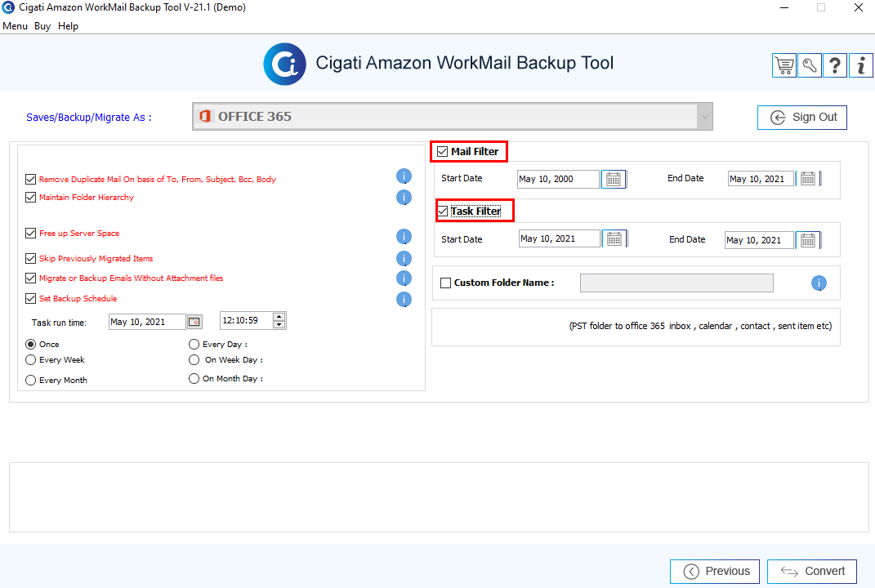875x588 pixels.
Task: Go back with Previous button
Action: click(714, 572)
